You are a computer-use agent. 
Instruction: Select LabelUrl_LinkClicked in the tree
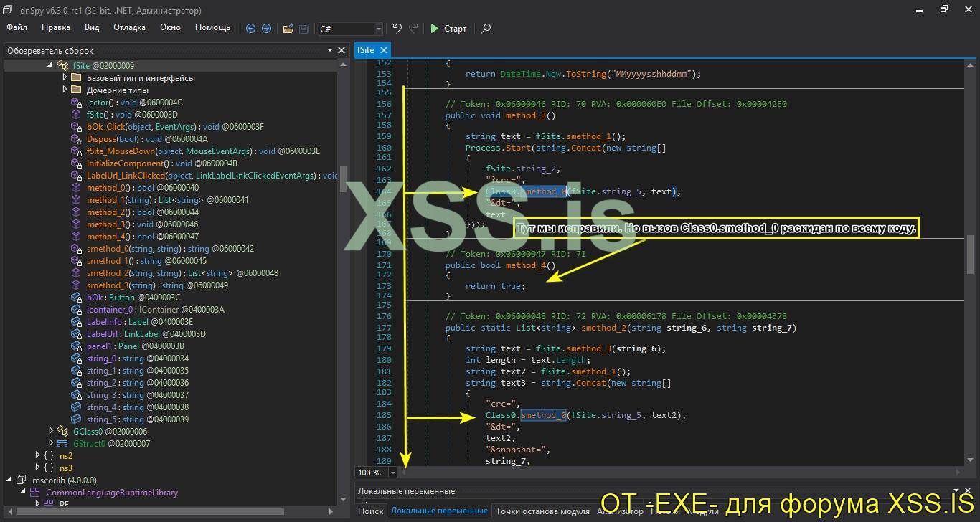point(212,176)
